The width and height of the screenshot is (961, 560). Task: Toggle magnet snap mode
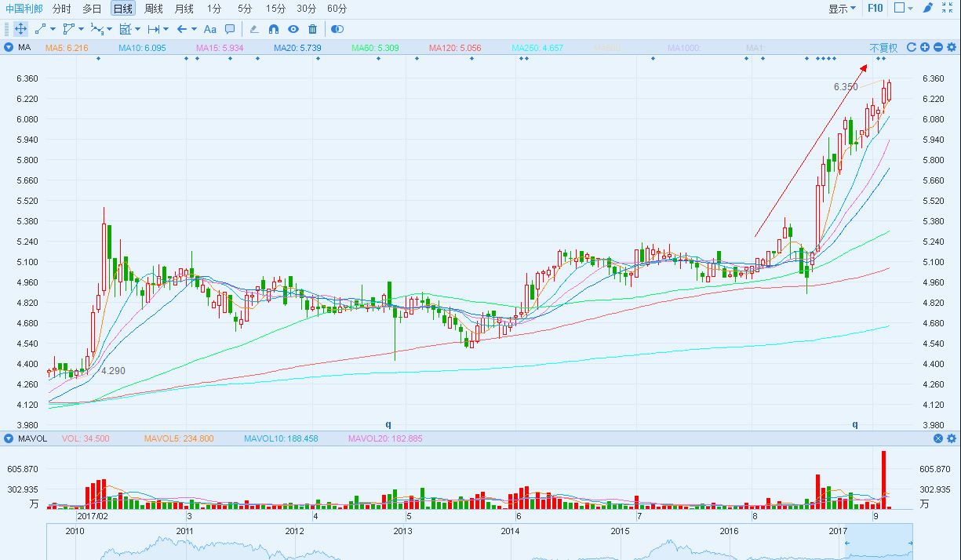tap(274, 29)
